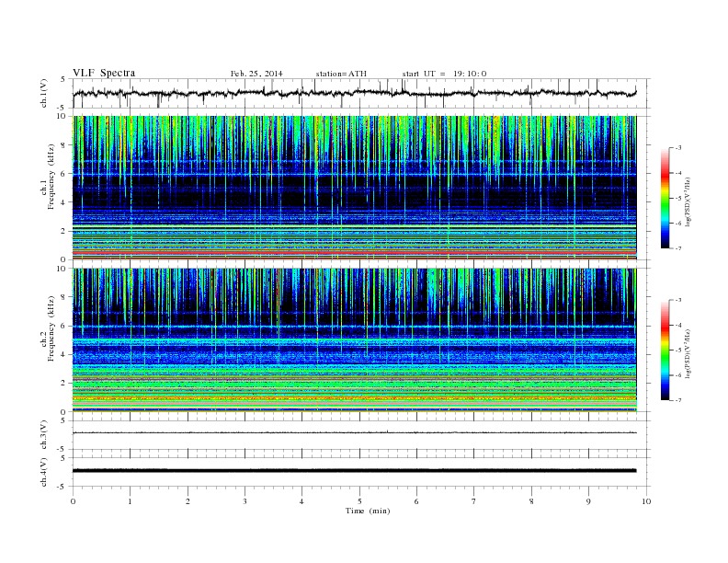Click the '0' tick label on time axis
The height and width of the screenshot is (563, 728).
coord(73,501)
